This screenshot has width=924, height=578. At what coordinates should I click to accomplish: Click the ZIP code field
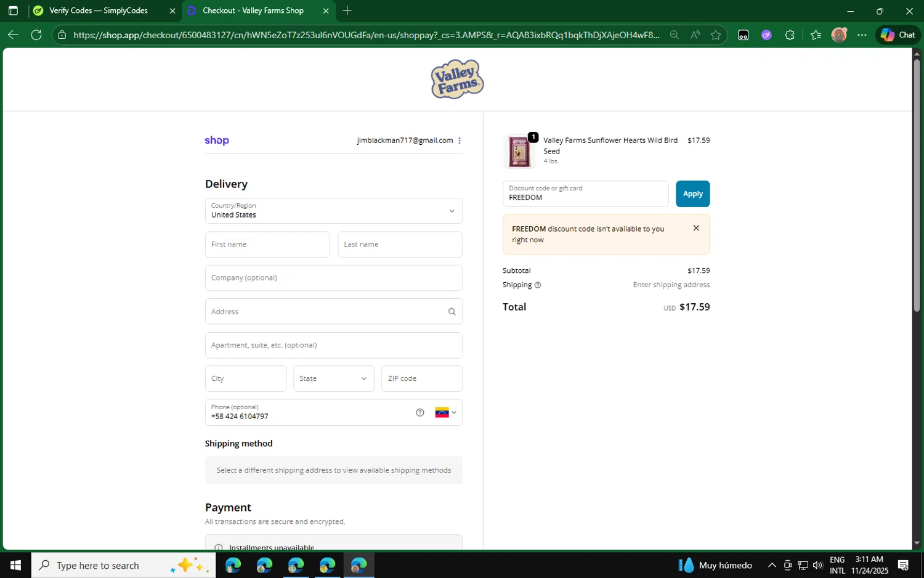tap(422, 379)
